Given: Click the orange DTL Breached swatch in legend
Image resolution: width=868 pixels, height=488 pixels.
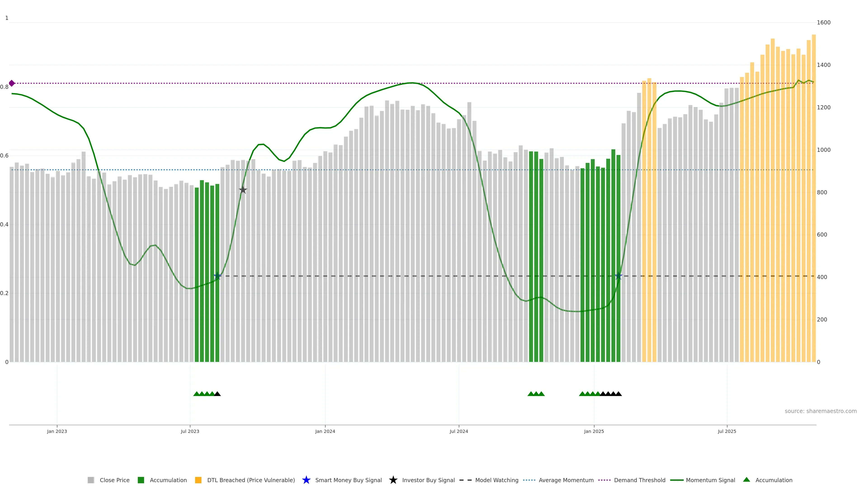Looking at the screenshot, I should (198, 480).
